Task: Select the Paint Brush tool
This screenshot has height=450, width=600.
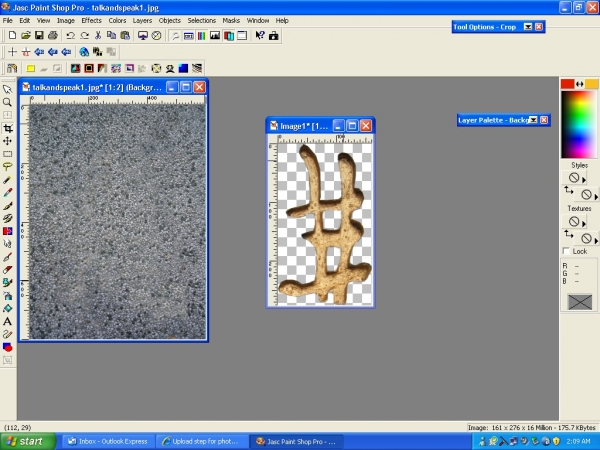Action: point(7,205)
